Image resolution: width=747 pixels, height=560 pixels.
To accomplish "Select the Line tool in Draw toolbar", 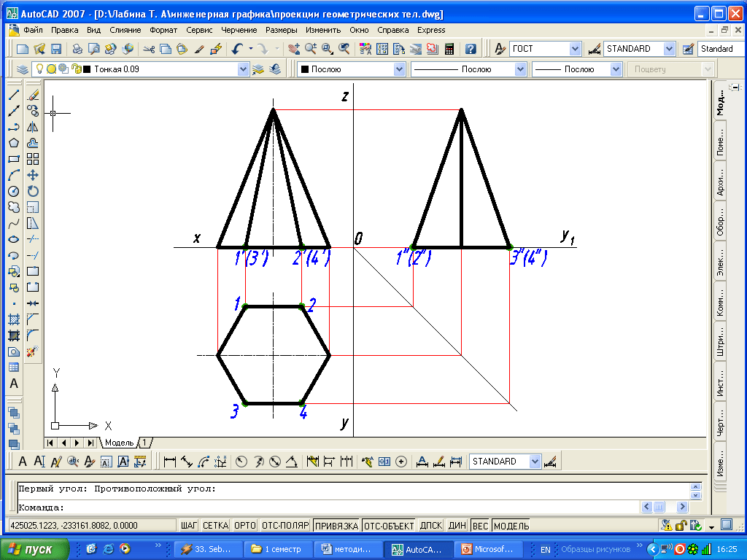I will 14,95.
